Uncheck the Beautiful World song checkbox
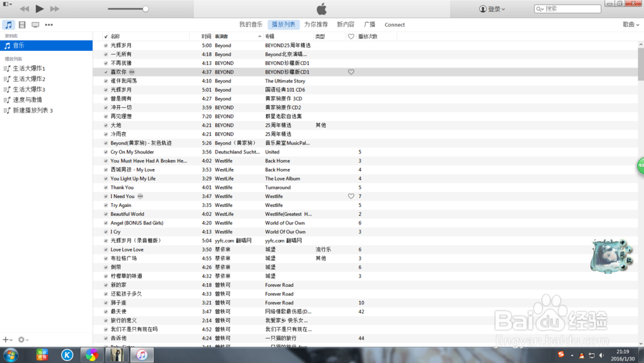Viewport: 644px width, 363px height. pyautogui.click(x=106, y=214)
